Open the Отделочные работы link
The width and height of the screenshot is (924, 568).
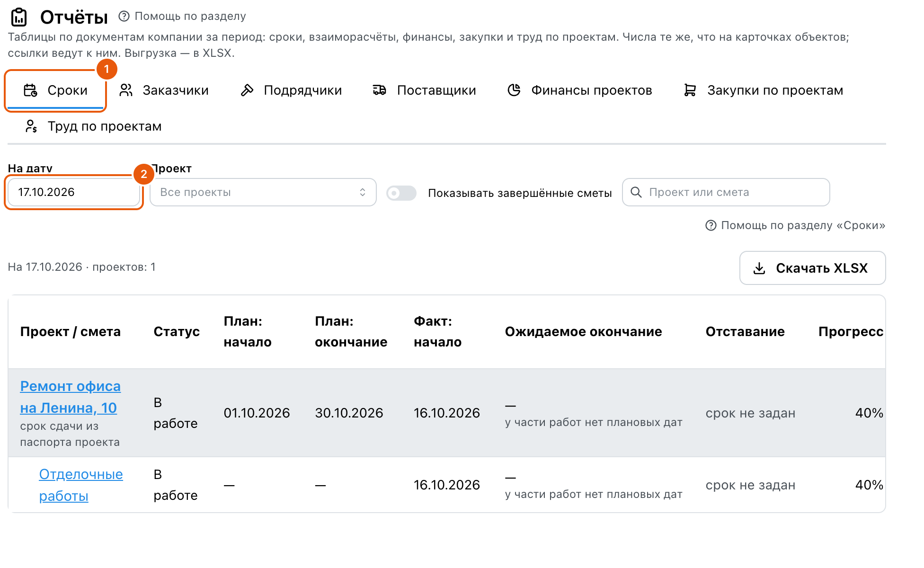81,485
